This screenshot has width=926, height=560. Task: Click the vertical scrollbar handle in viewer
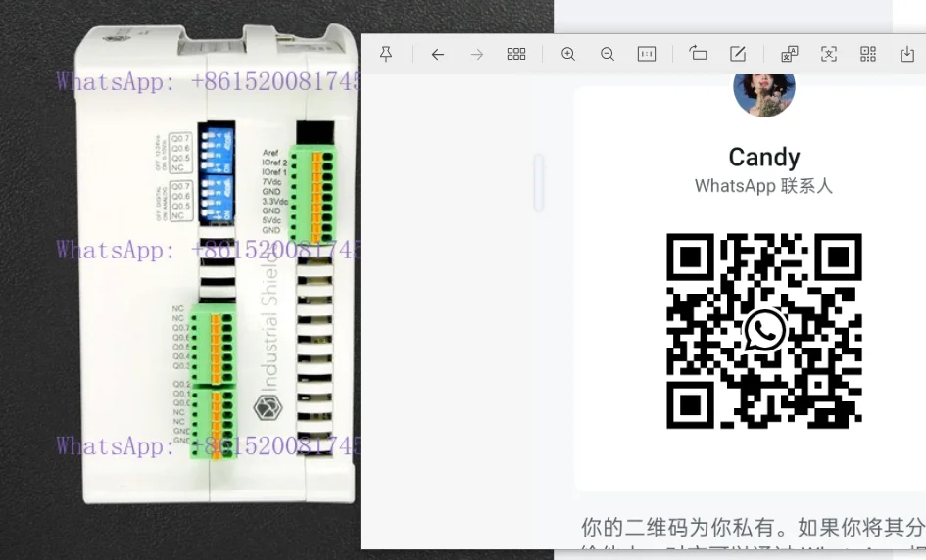coord(539,183)
